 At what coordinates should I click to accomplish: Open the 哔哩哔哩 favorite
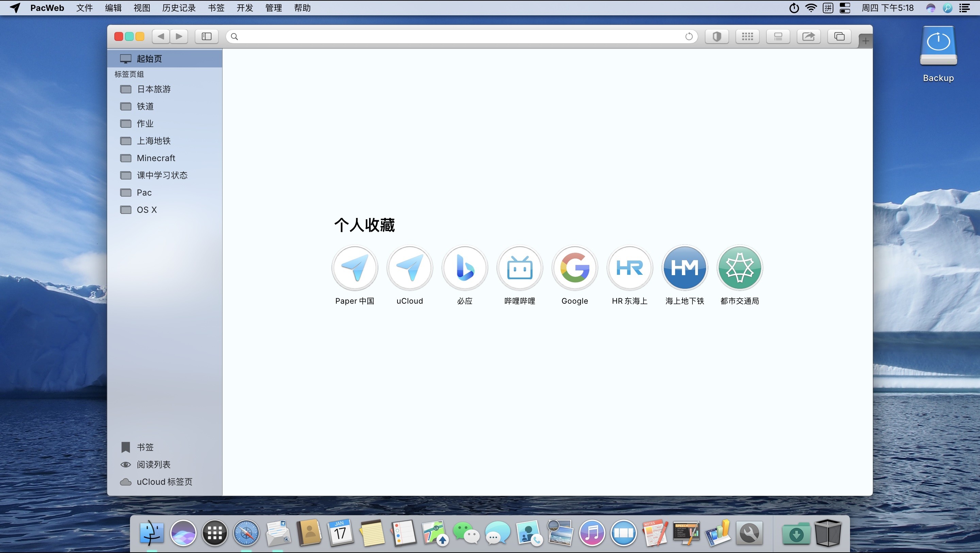520,268
